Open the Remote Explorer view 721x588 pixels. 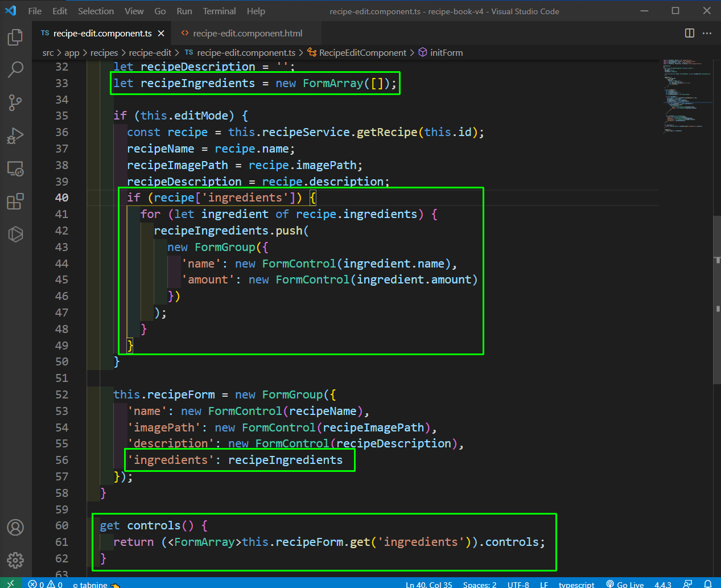(x=15, y=168)
